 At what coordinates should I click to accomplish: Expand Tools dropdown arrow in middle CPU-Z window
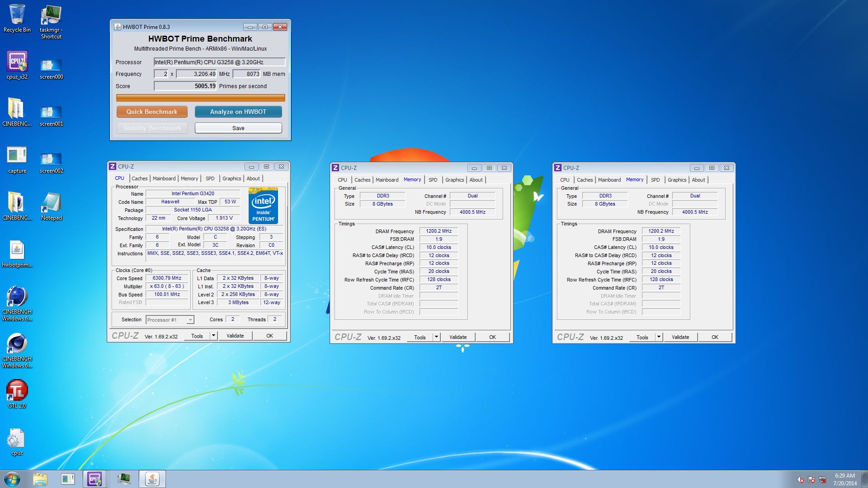(x=436, y=337)
